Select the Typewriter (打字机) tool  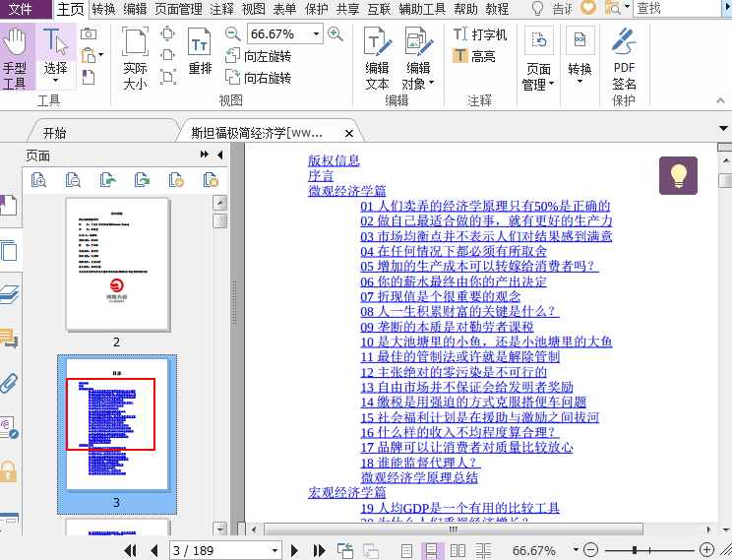click(480, 34)
